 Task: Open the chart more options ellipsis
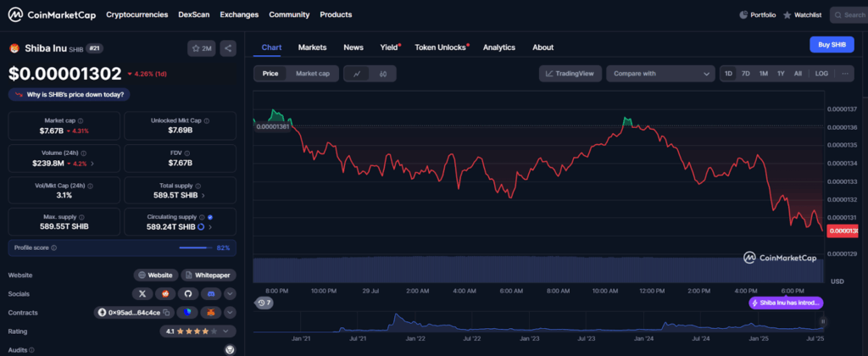point(845,74)
